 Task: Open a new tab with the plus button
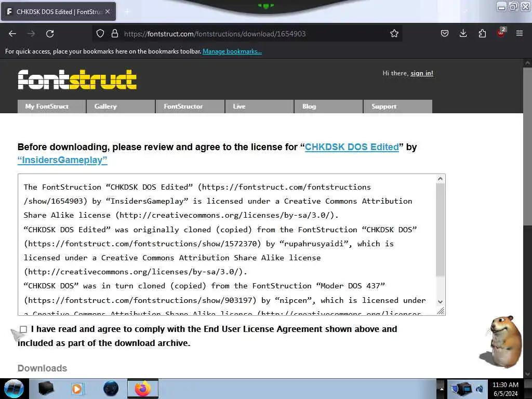tap(127, 12)
